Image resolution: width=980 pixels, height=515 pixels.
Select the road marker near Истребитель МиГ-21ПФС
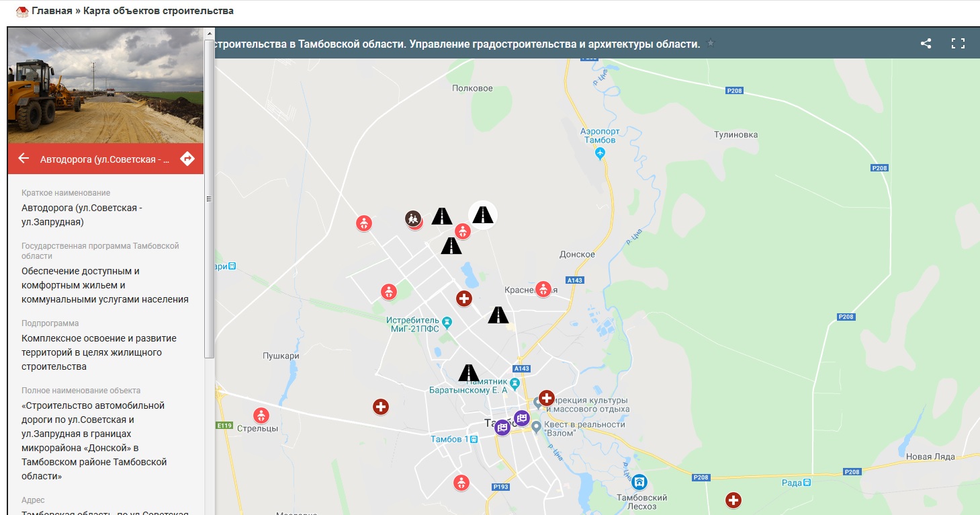[x=498, y=315]
